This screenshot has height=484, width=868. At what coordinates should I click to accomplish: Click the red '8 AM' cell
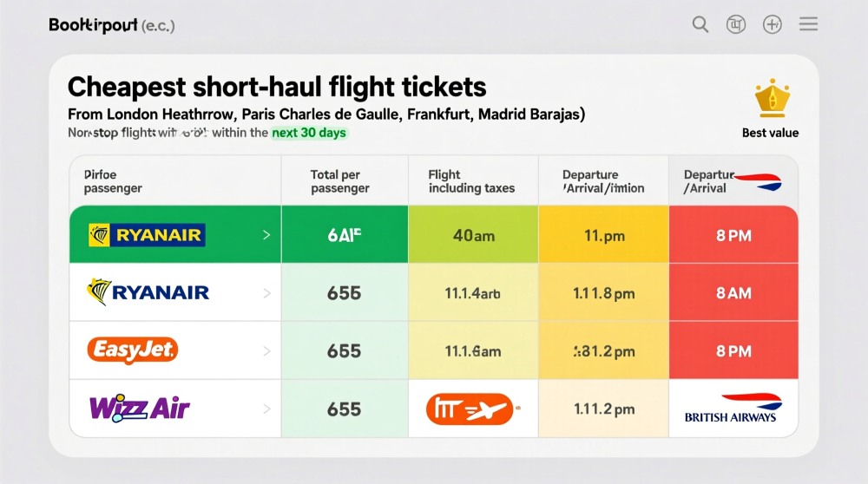[x=733, y=293]
